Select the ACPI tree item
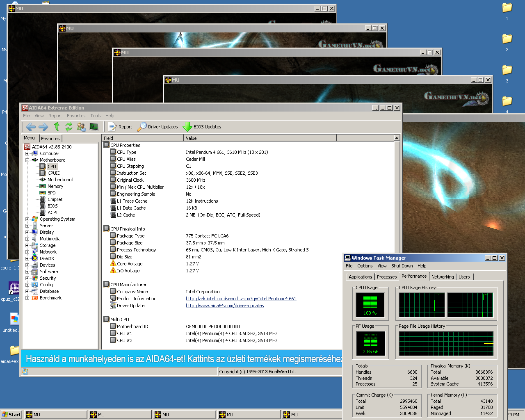The image size is (525, 420). click(x=52, y=212)
